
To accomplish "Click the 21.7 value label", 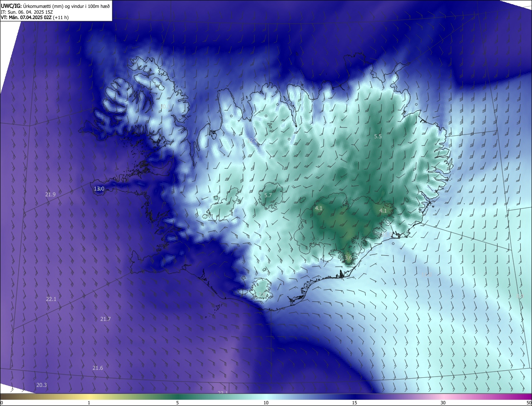I will coord(106,319).
